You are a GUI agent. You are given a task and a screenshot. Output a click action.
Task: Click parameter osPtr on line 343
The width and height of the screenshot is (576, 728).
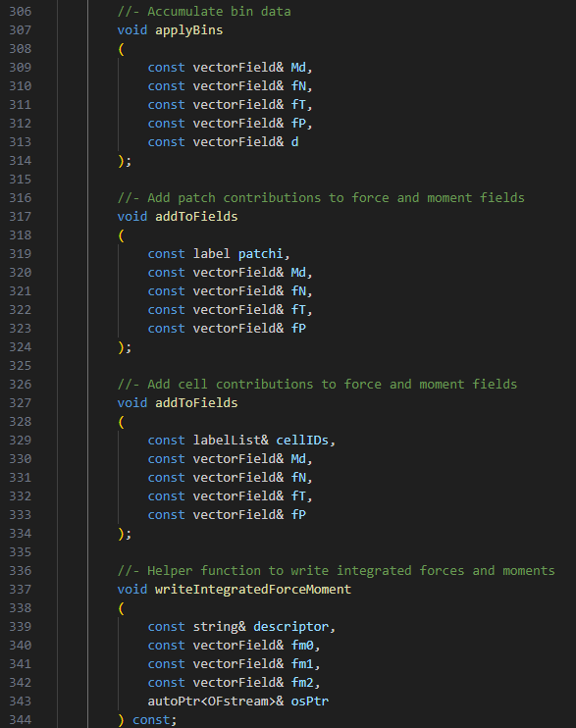coord(310,702)
